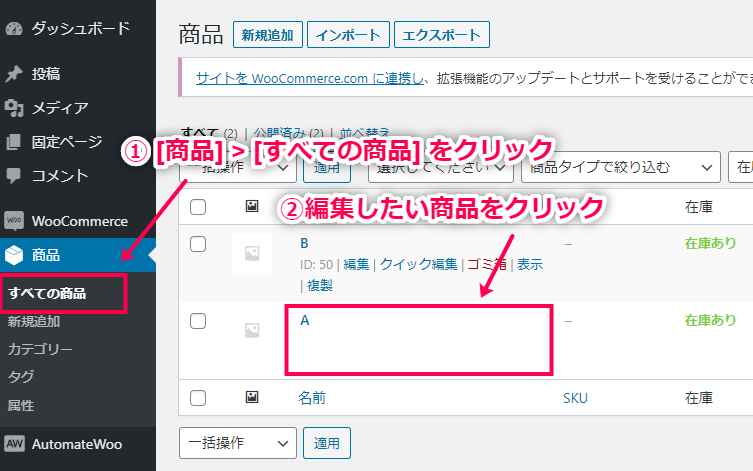
Task: Open AutomateWoo menu item
Action: click(78, 444)
